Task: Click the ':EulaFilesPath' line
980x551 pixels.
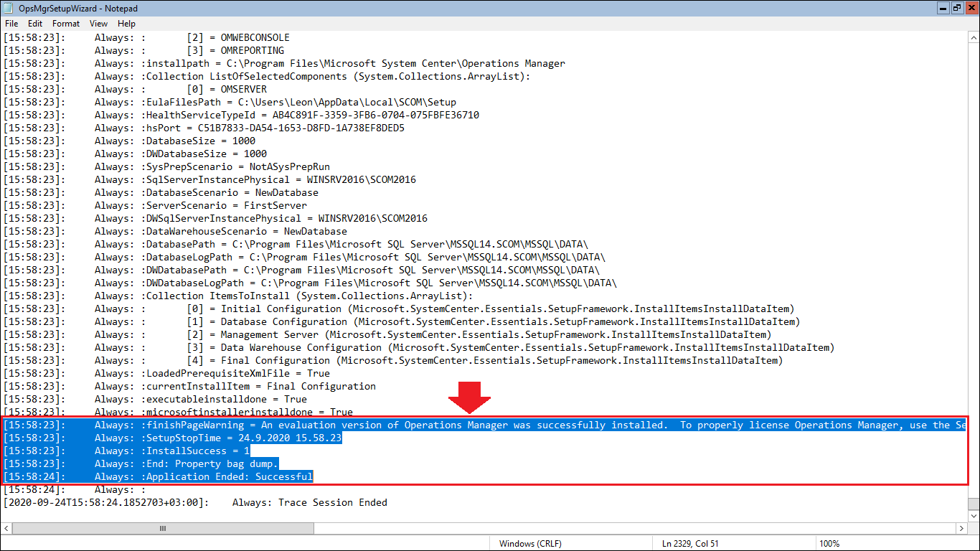Action: coord(230,102)
